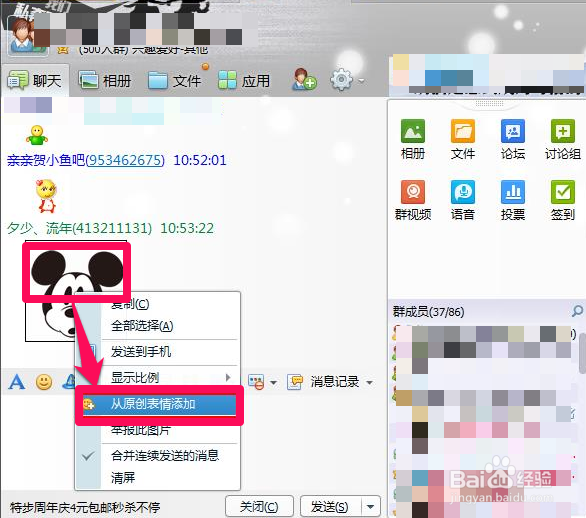Click the invite member icon with plus

304,79
